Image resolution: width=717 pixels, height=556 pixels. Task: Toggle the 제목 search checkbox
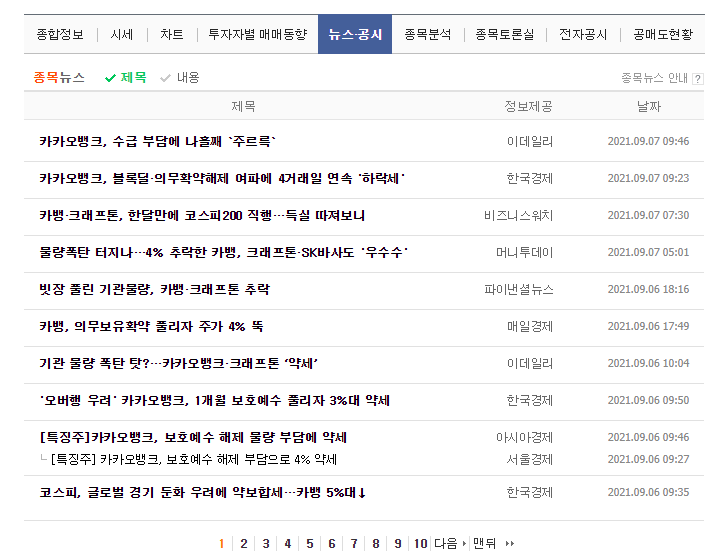tap(126, 78)
